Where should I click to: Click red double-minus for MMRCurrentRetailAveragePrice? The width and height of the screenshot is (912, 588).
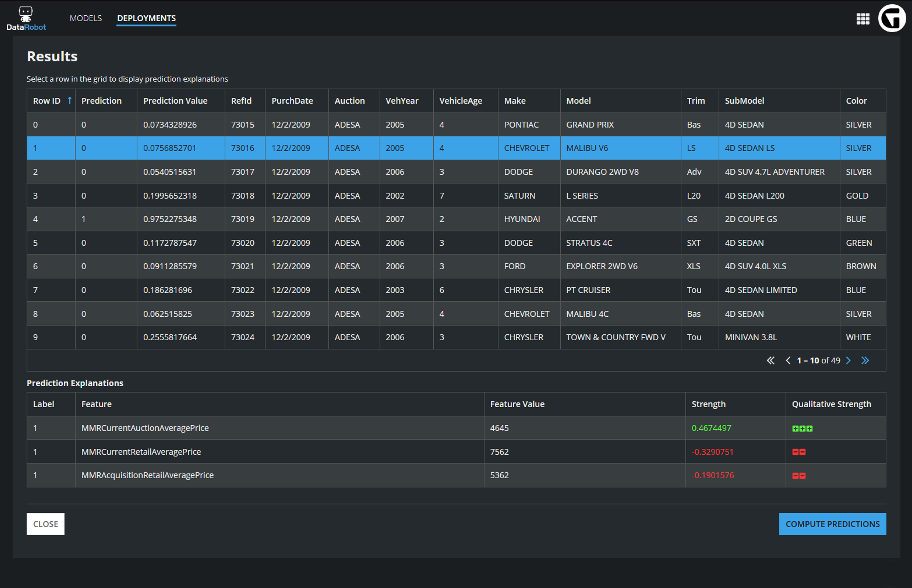point(799,452)
